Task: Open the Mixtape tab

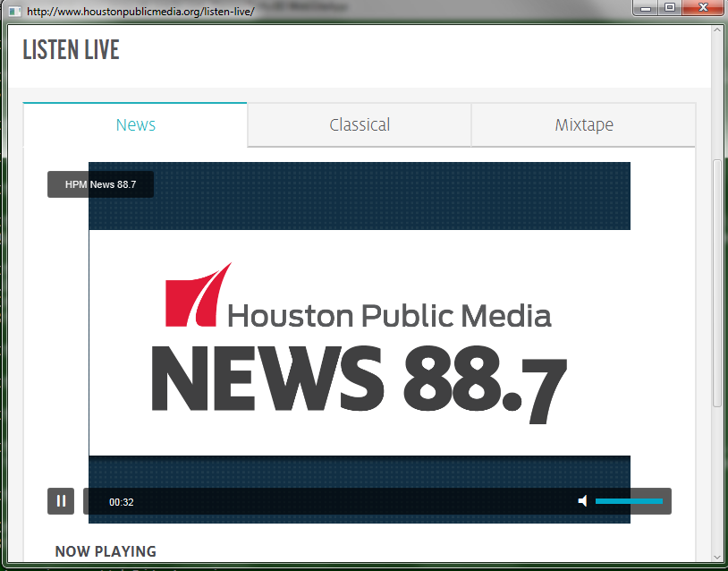Action: [584, 125]
